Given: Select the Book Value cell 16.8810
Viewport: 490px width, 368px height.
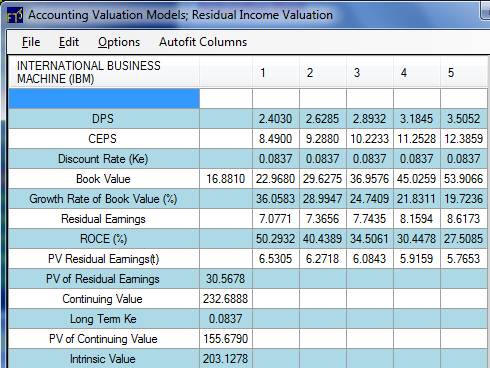Looking at the screenshot, I should 226,179.
